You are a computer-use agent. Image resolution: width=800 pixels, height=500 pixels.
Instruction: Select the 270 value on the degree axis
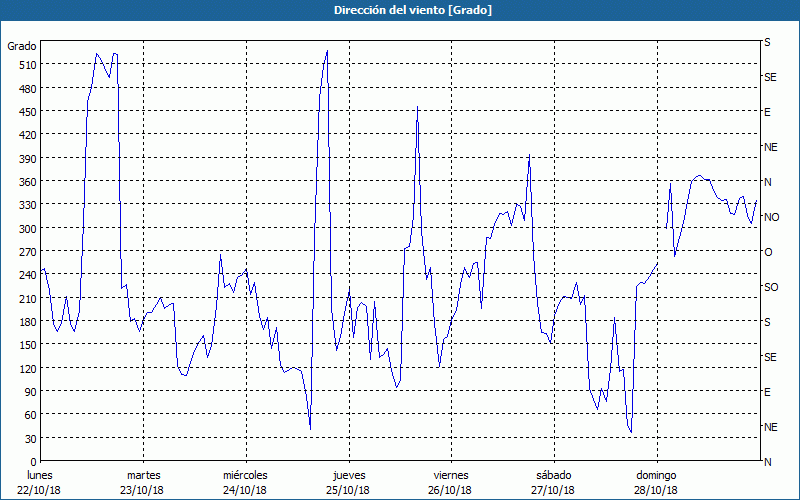pyautogui.click(x=27, y=252)
